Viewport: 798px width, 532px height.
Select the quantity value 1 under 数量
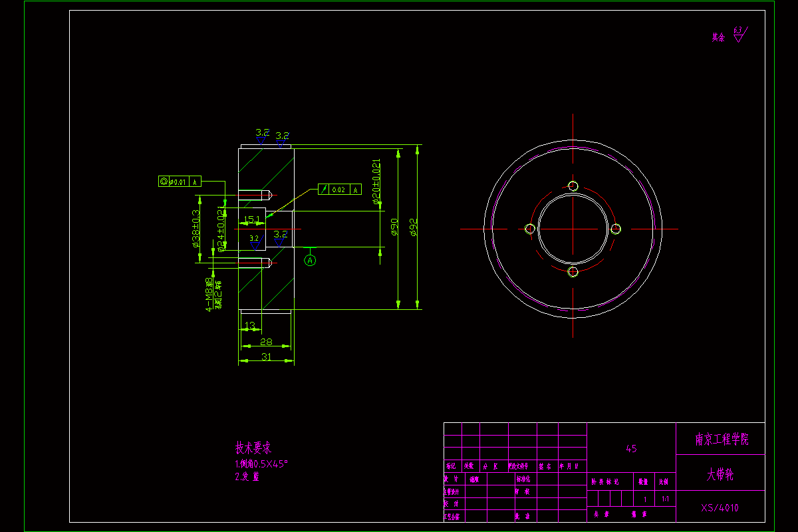point(644,499)
